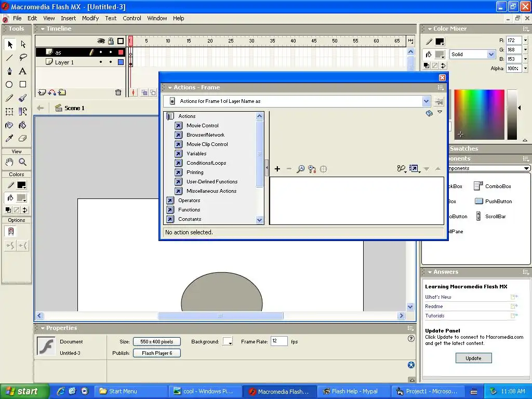Screen dimensions: 532x399
Task: Open the File menu
Action: click(x=17, y=18)
